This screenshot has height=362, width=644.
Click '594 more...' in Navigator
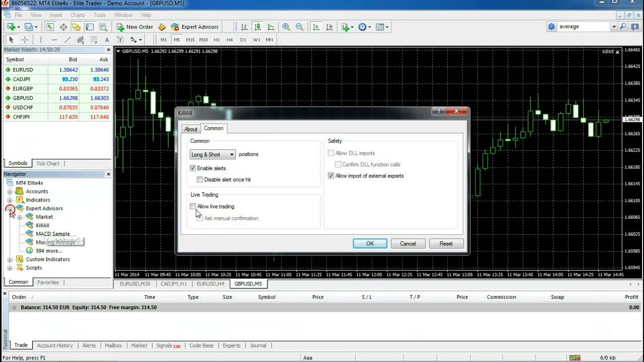click(49, 251)
